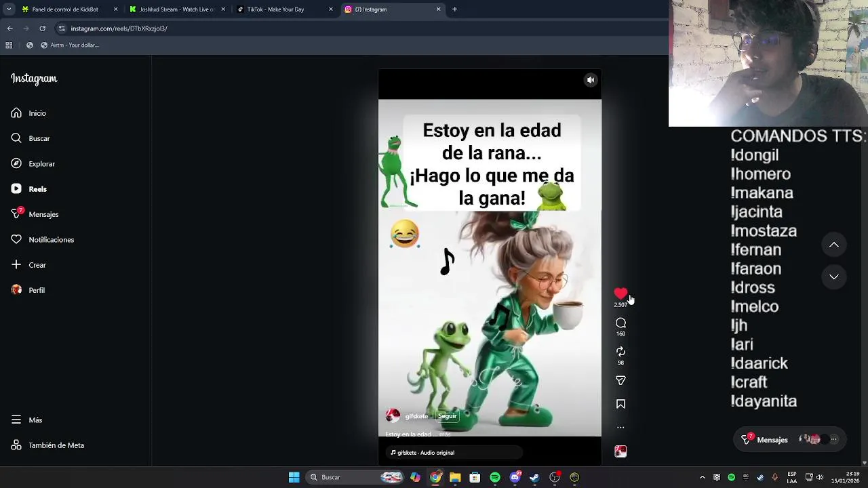Select Reels in sidebar
This screenshot has height=488, width=868.
[x=28, y=189]
